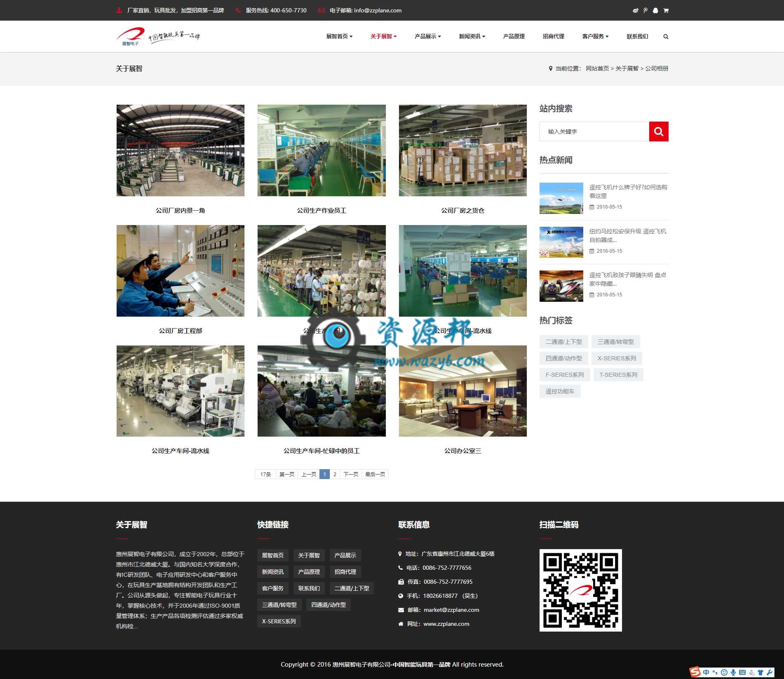This screenshot has width=784, height=679.
Task: Click 第一页 in pagination
Action: [x=287, y=474]
